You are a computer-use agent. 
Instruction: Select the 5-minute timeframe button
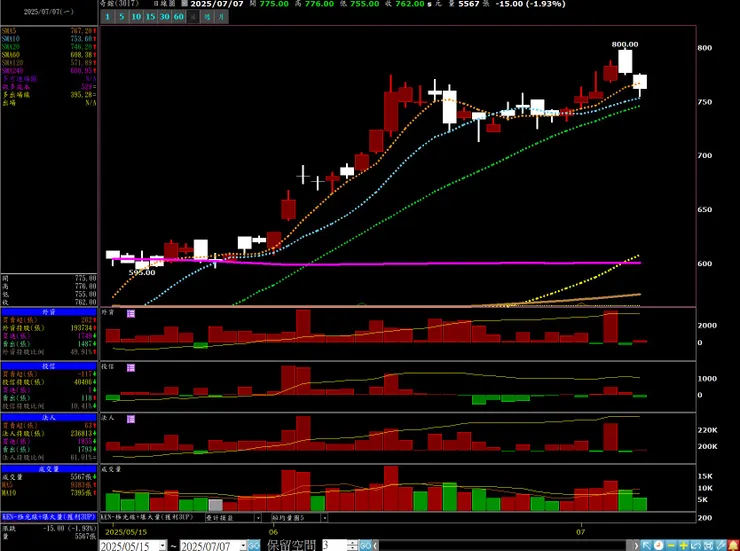(122, 17)
